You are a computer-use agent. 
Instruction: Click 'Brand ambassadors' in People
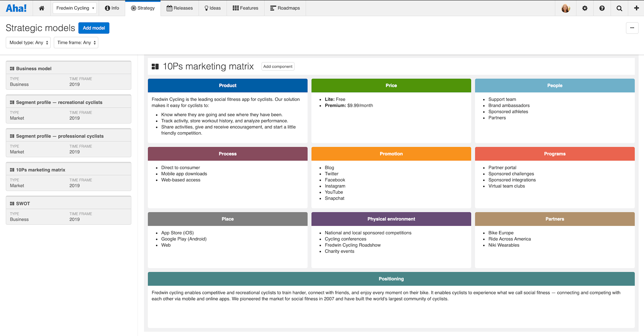click(x=509, y=105)
